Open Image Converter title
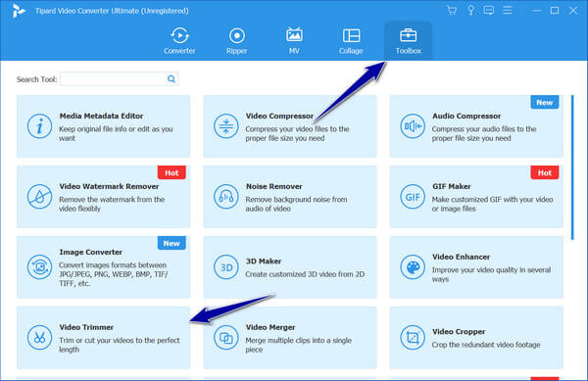Viewport: 588px width, 381px height. coord(90,252)
